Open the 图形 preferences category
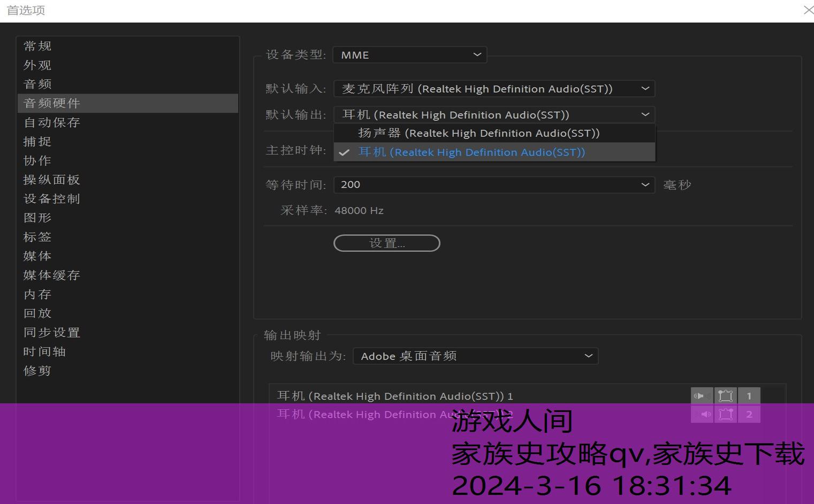The width and height of the screenshot is (814, 504). point(128,218)
